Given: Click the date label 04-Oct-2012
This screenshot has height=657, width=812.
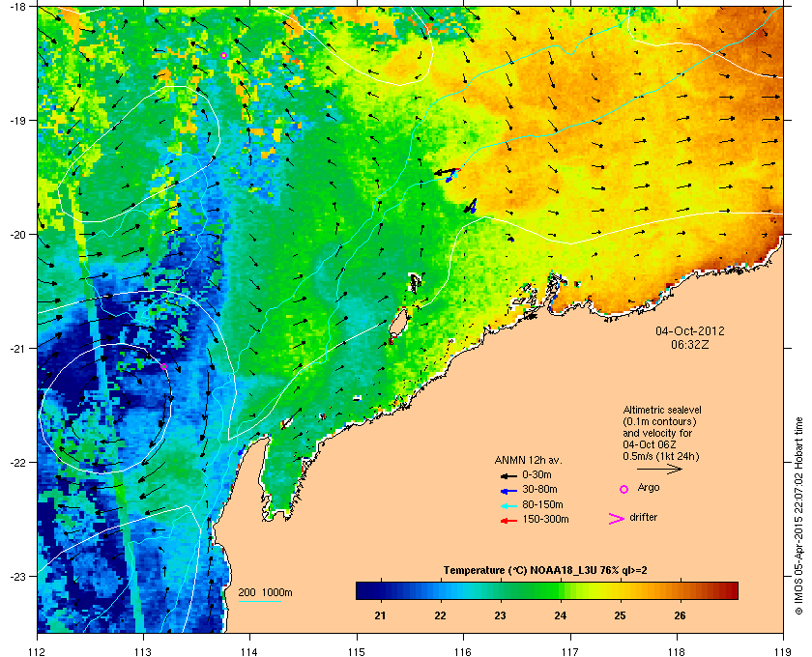Looking at the screenshot, I should pos(690,330).
